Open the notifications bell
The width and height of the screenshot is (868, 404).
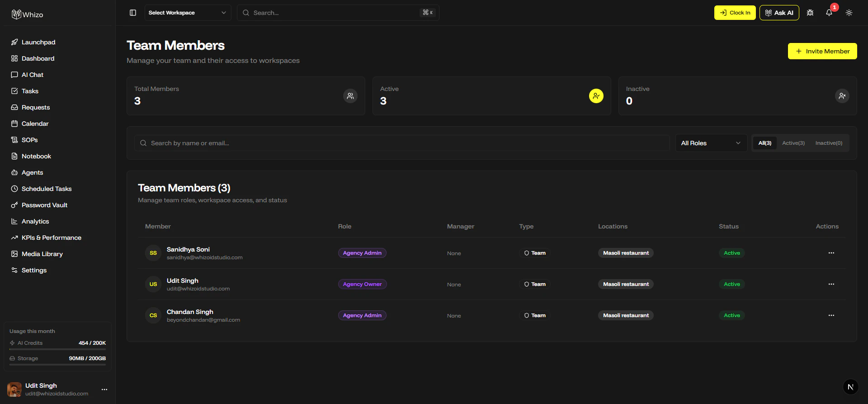click(x=829, y=13)
